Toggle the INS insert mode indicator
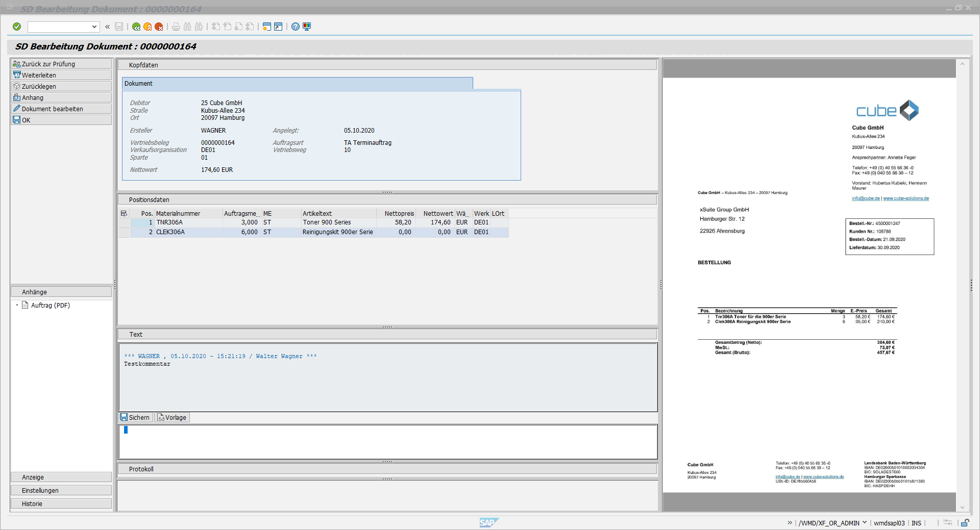This screenshot has height=530, width=980. pos(916,523)
